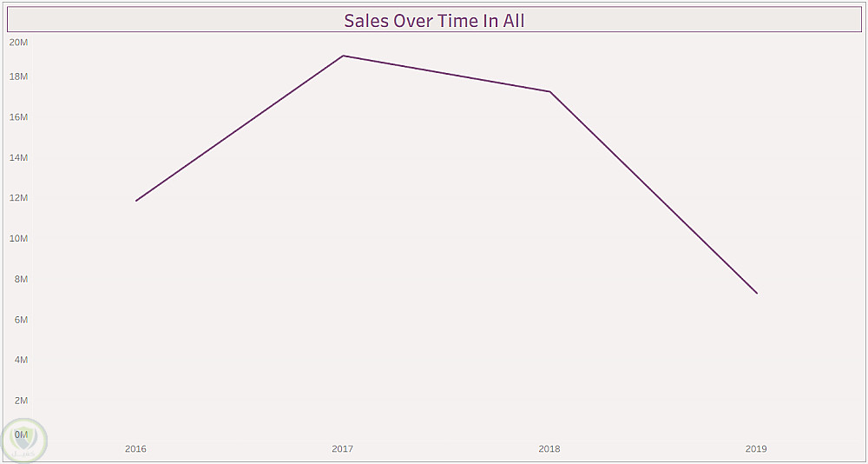Viewport: 868px width, 464px height.
Task: Click the 18M y-axis label
Action: click(18, 76)
